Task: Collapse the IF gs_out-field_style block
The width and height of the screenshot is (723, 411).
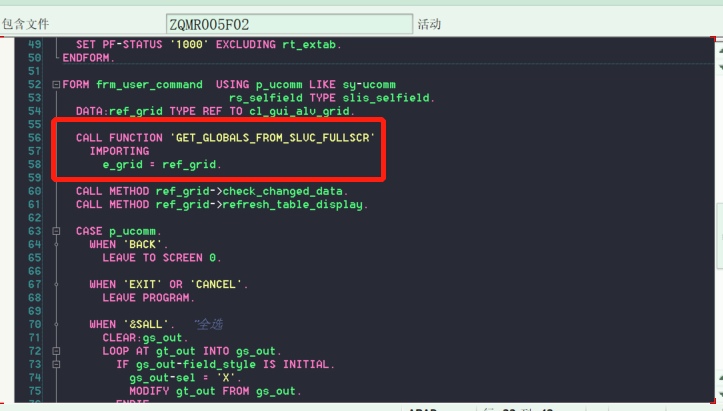Action: click(56, 364)
